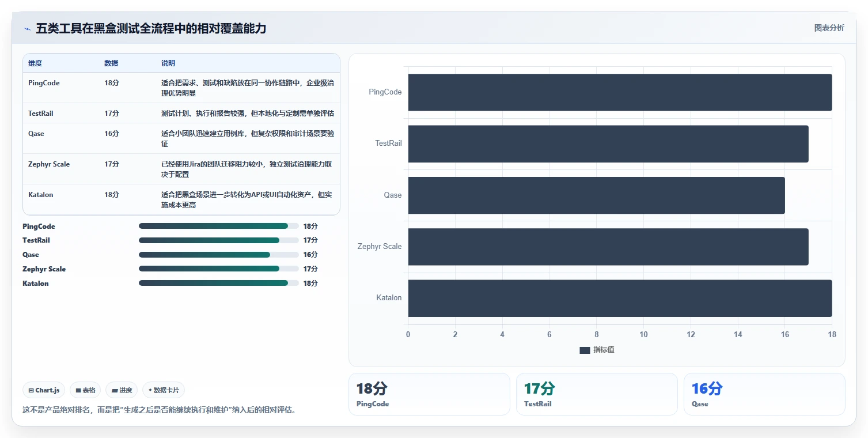
Task: Click the Katalon bar in the chart
Action: (620, 298)
